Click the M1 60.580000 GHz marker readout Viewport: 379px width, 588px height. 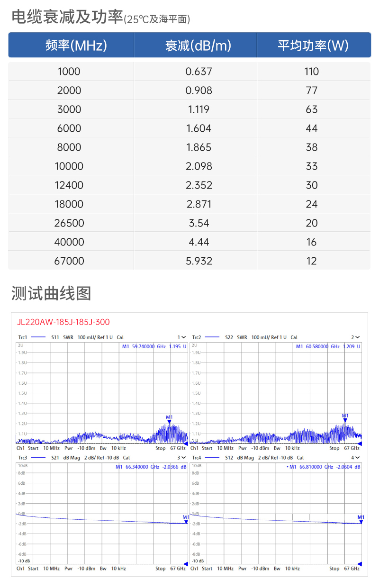click(328, 346)
